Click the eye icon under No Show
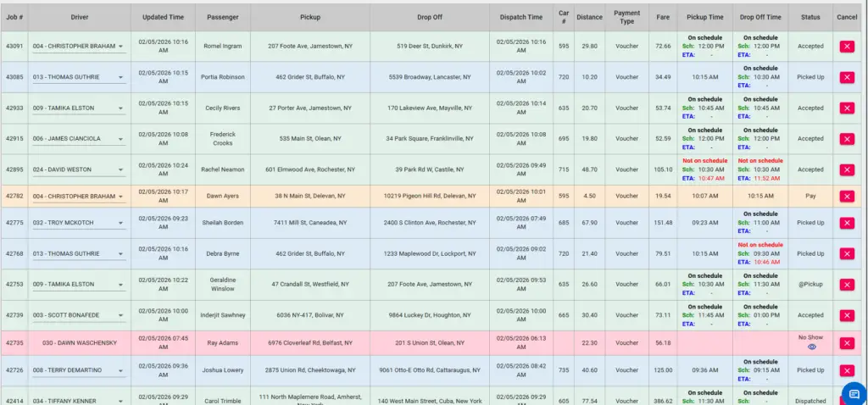 811,347
